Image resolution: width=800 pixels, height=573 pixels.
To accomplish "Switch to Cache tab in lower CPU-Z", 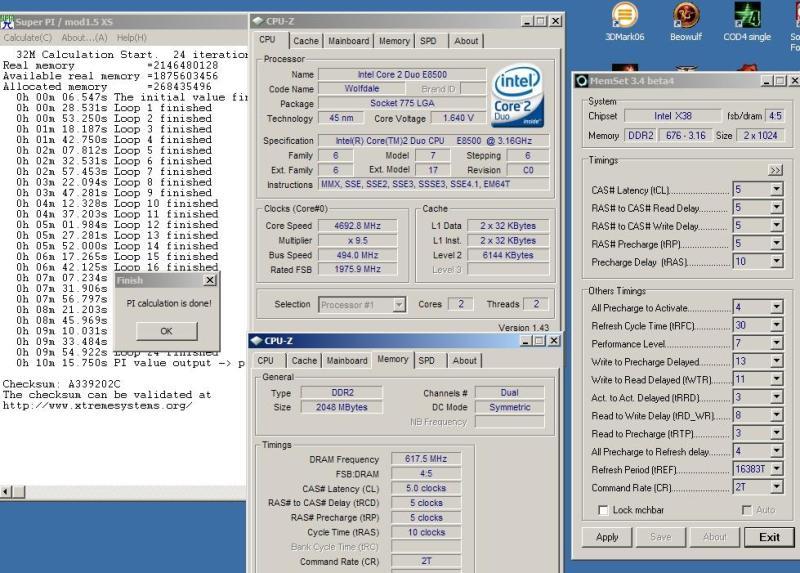I will 305,360.
